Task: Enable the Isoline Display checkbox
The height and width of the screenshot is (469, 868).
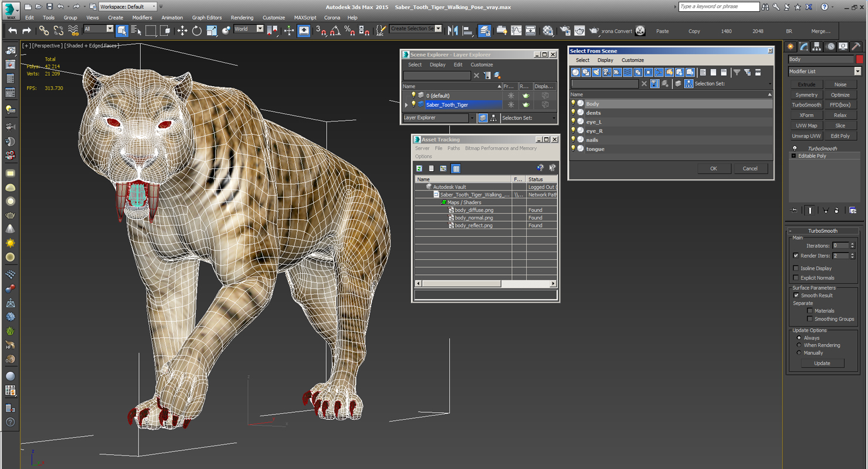Action: pos(796,268)
